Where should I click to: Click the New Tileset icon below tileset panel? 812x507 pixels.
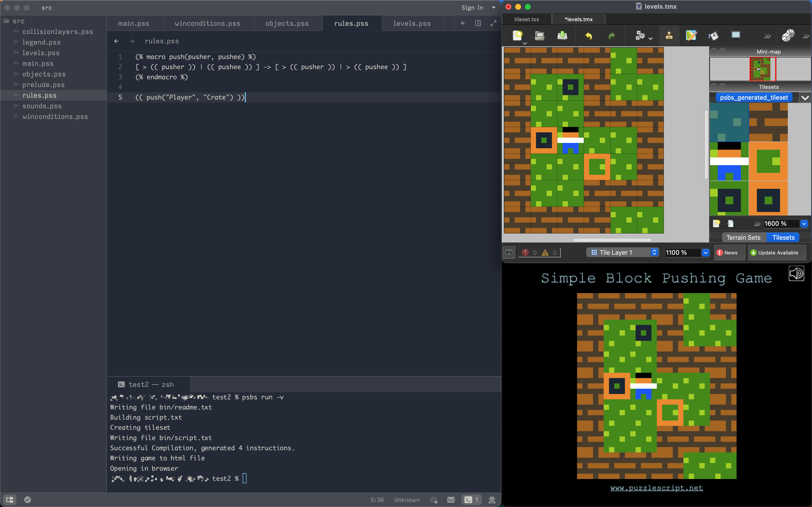pos(717,223)
